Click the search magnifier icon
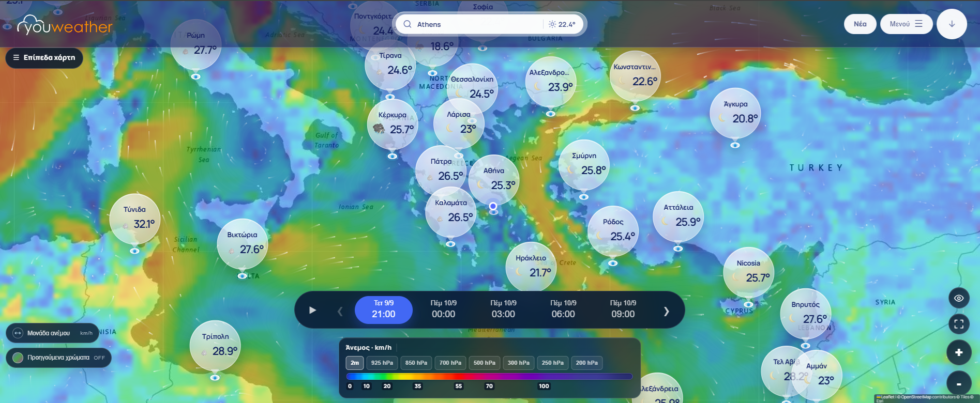Screen dimensions: 980x403 point(408,24)
